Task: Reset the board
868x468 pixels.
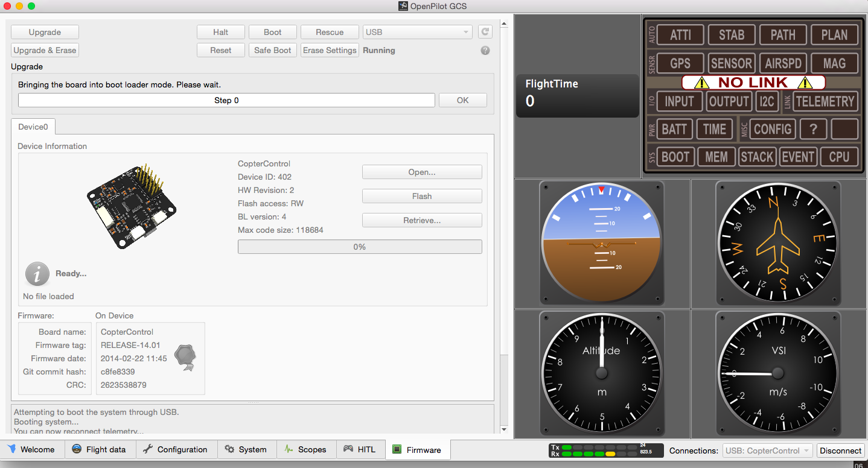Action: (x=221, y=50)
